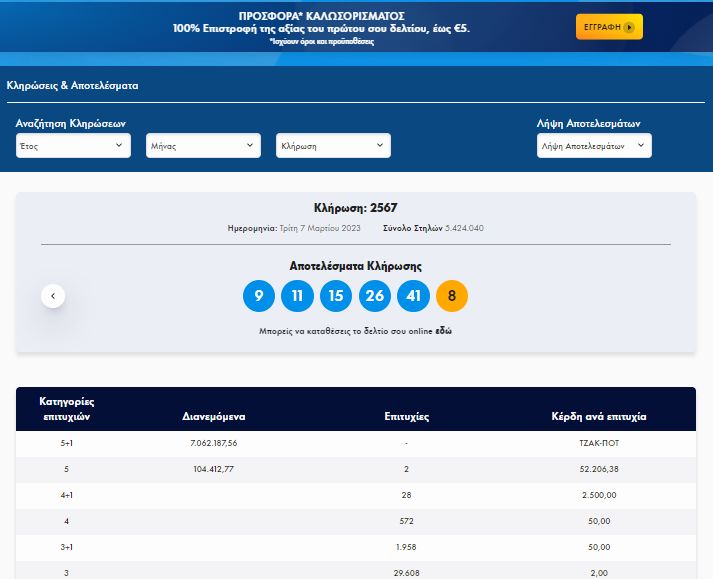The width and height of the screenshot is (713, 579).
Task: Click the Κληρώσεις & Αποτελέσματα section heading
Action: coord(72,86)
